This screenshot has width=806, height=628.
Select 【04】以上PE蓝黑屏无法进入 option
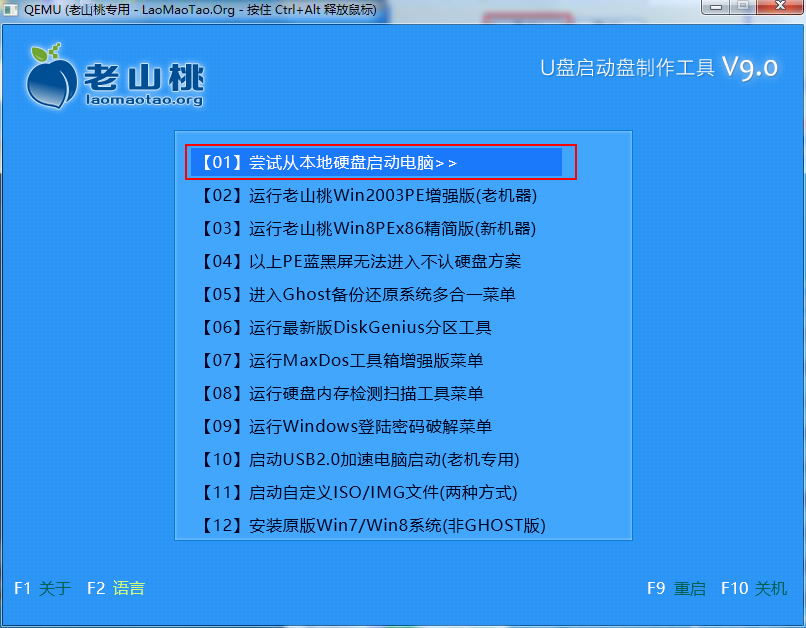point(360,261)
